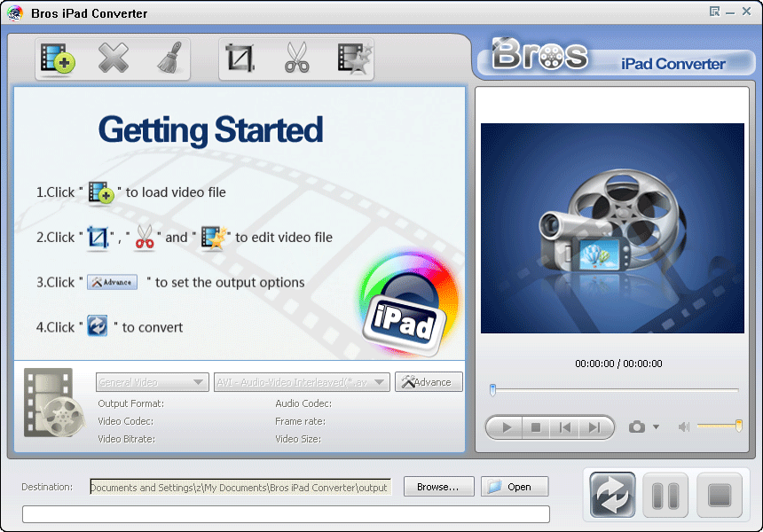Click the Advance settings button
763x532 pixels.
click(x=429, y=382)
